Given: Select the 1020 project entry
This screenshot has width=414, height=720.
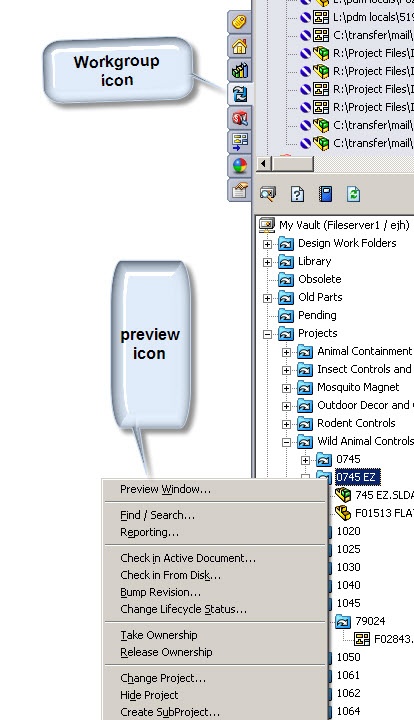Looking at the screenshot, I should (348, 531).
